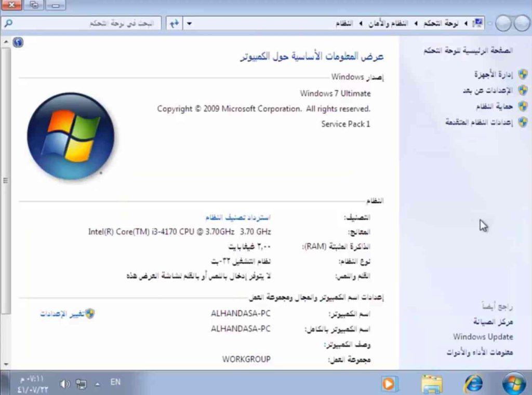Click Remote settings shield icon (الإعدادات عن بعد)

point(523,90)
